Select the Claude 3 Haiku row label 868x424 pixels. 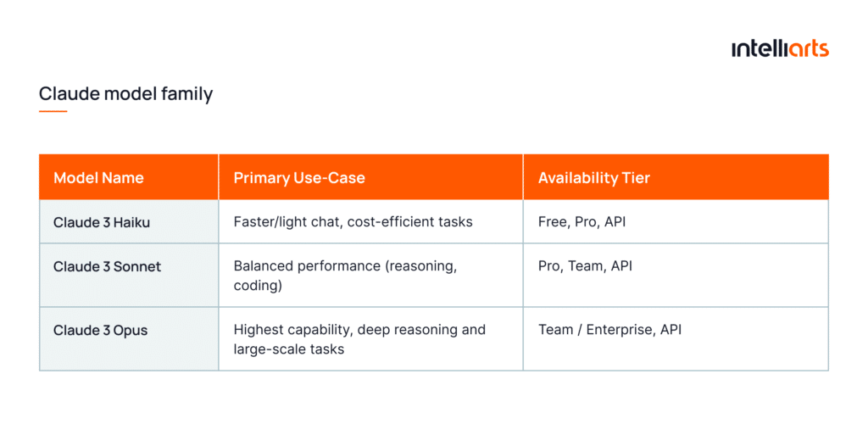[x=101, y=222]
